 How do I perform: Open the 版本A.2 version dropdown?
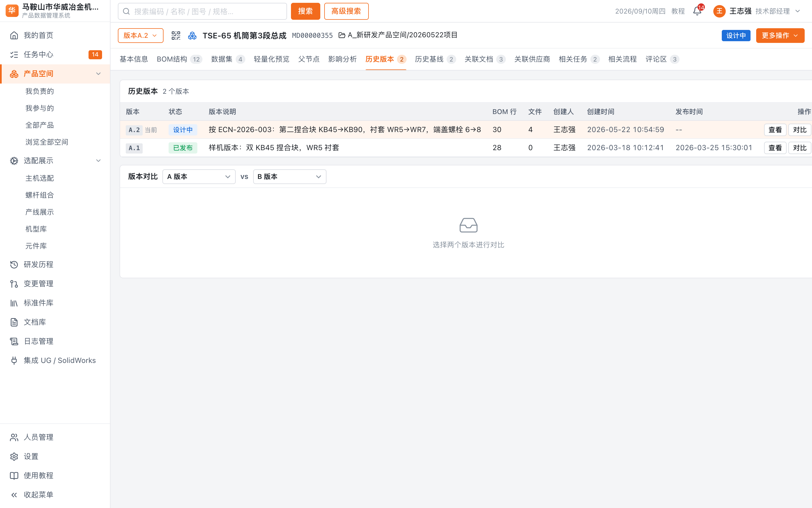(141, 36)
